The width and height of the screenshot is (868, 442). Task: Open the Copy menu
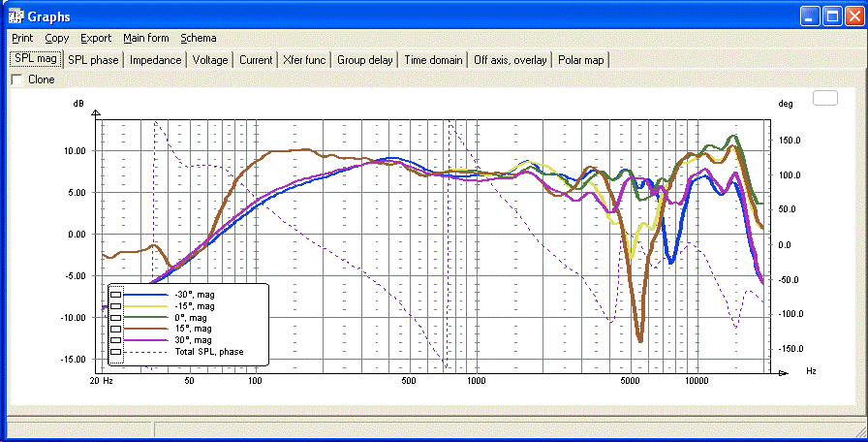tap(57, 38)
